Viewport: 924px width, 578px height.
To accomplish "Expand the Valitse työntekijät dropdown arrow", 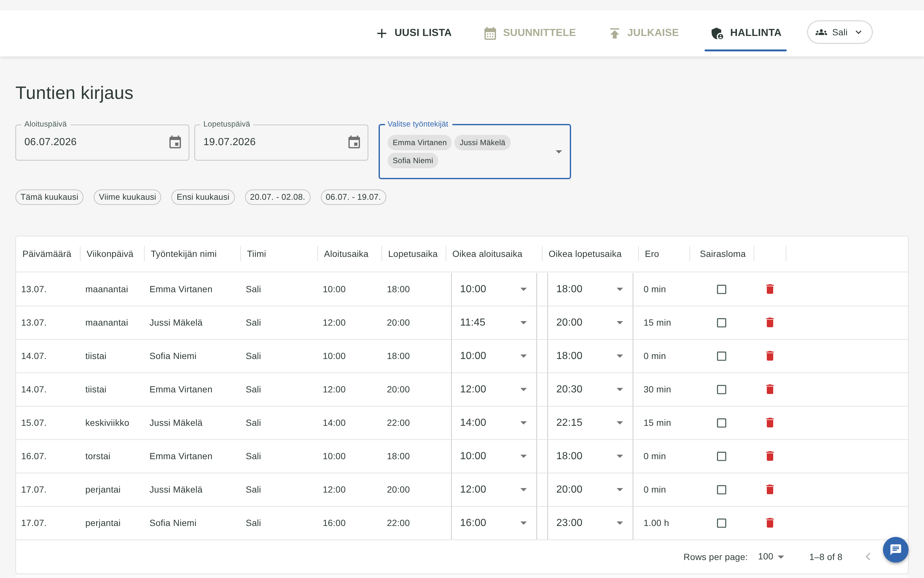I will (559, 152).
